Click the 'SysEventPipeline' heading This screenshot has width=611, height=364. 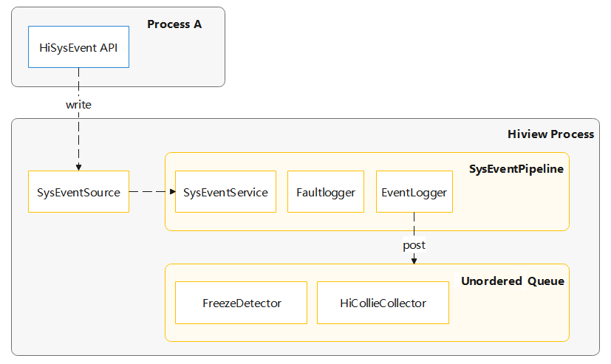pyautogui.click(x=516, y=169)
